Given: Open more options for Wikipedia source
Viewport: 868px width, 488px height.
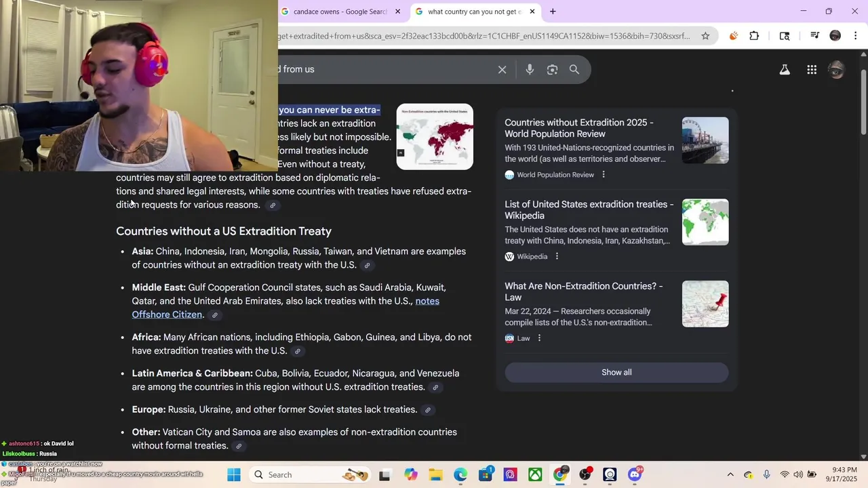Looking at the screenshot, I should coord(557,256).
